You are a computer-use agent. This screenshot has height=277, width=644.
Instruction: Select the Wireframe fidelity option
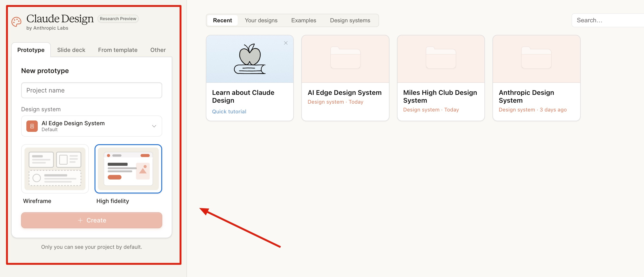[x=55, y=169]
